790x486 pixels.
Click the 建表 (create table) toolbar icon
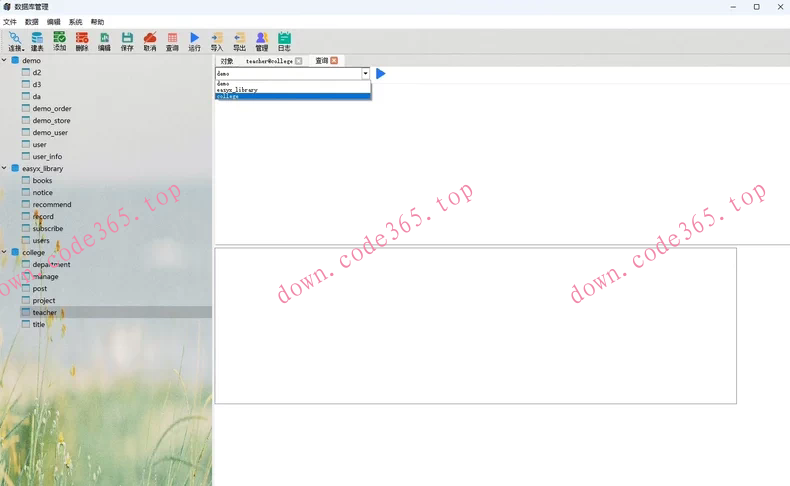(x=37, y=41)
